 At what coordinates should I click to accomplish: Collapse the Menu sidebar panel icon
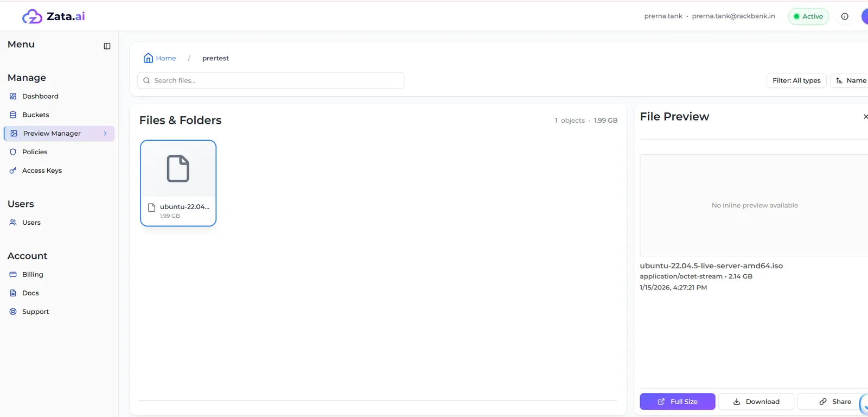point(107,46)
